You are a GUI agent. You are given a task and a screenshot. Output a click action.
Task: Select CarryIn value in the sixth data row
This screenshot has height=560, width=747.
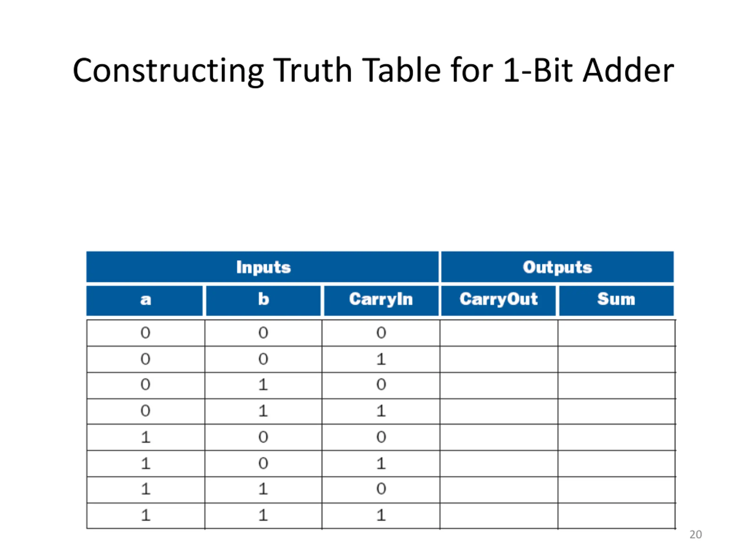coord(381,463)
